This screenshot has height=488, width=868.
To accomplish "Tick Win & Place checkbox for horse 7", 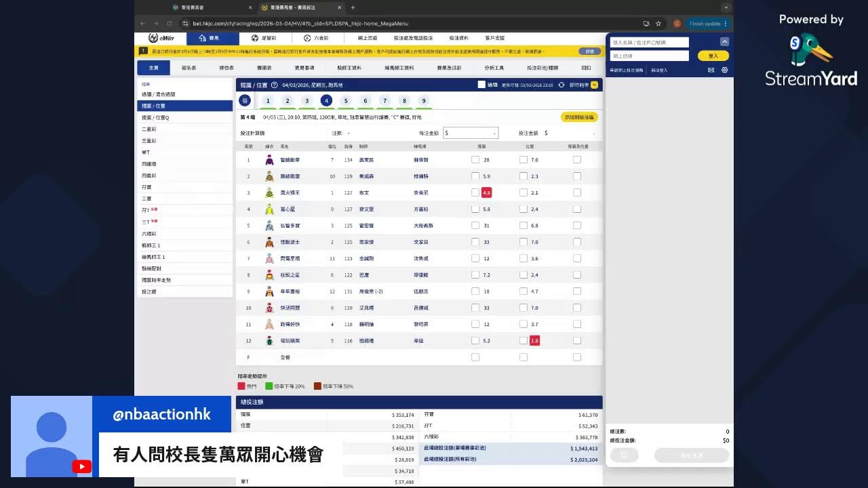I will tap(577, 258).
